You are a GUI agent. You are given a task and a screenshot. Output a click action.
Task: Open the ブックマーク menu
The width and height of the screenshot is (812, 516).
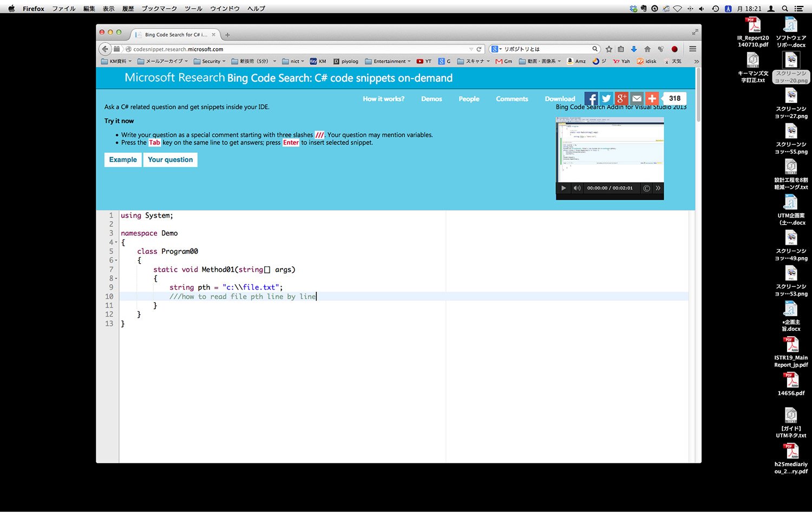pyautogui.click(x=159, y=9)
